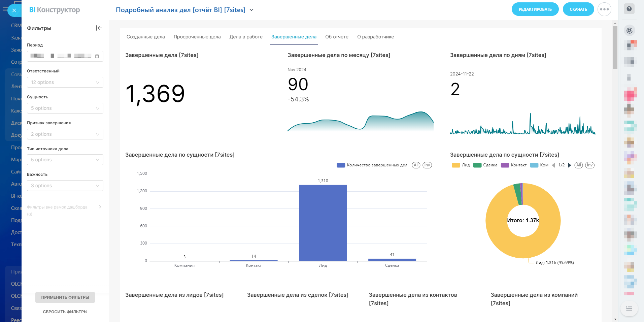Click the Лид bar in the bar chart

(x=323, y=223)
